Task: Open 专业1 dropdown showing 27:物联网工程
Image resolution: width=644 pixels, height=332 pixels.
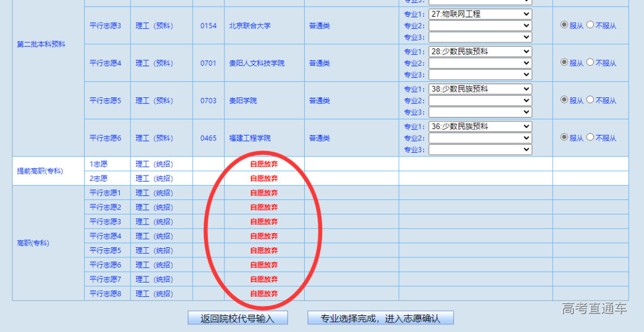Action: tap(480, 14)
